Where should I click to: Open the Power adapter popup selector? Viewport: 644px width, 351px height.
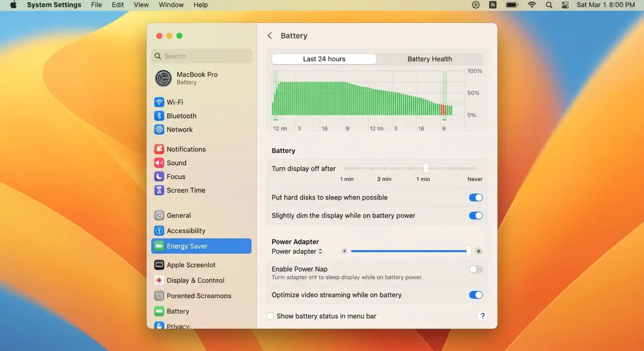pyautogui.click(x=297, y=251)
